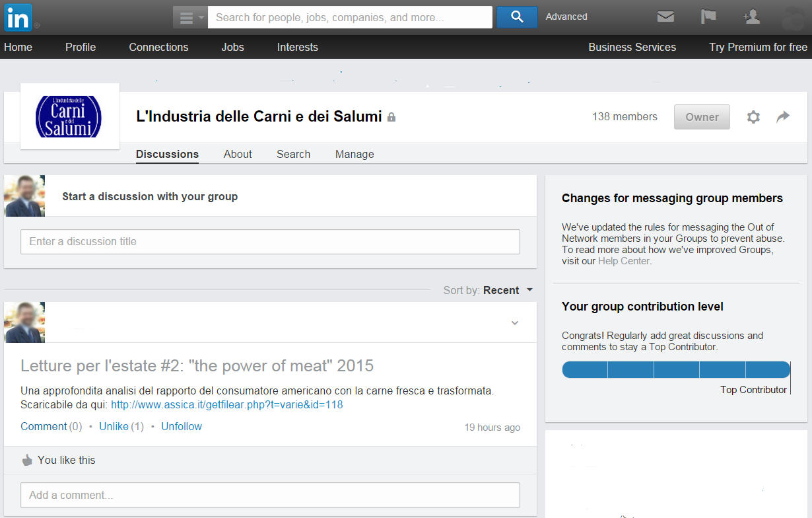Open the assica.it download link
This screenshot has width=812, height=518.
click(226, 405)
